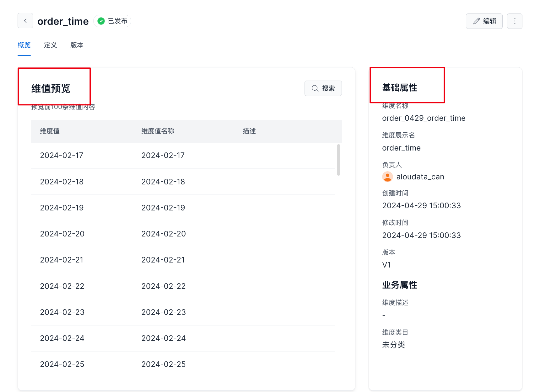Click the back arrow button
Viewport: 540px width, 392px height.
tap(25, 21)
